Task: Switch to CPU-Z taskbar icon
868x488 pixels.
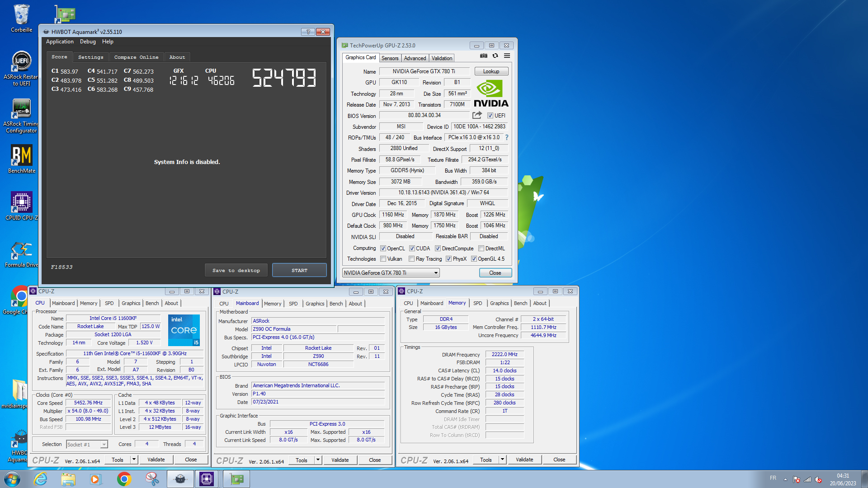Action: (207, 479)
